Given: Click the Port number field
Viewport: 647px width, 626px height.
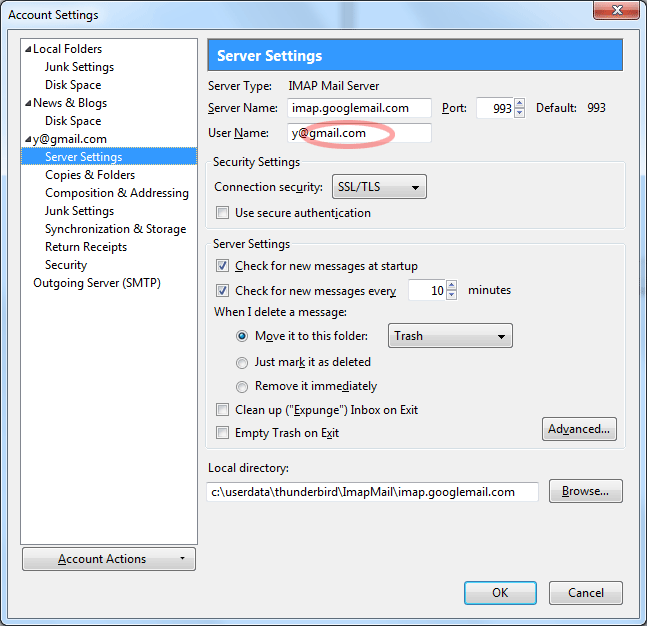Looking at the screenshot, I should click(495, 108).
